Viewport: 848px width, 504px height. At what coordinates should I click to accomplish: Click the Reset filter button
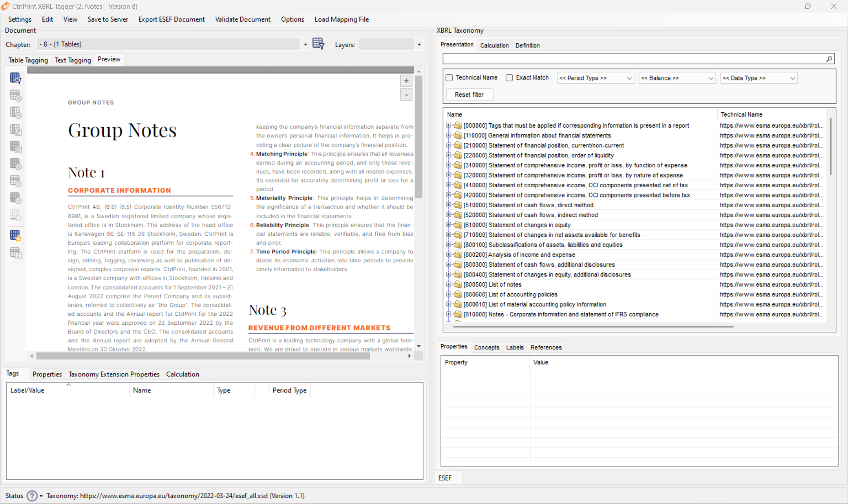coord(469,95)
